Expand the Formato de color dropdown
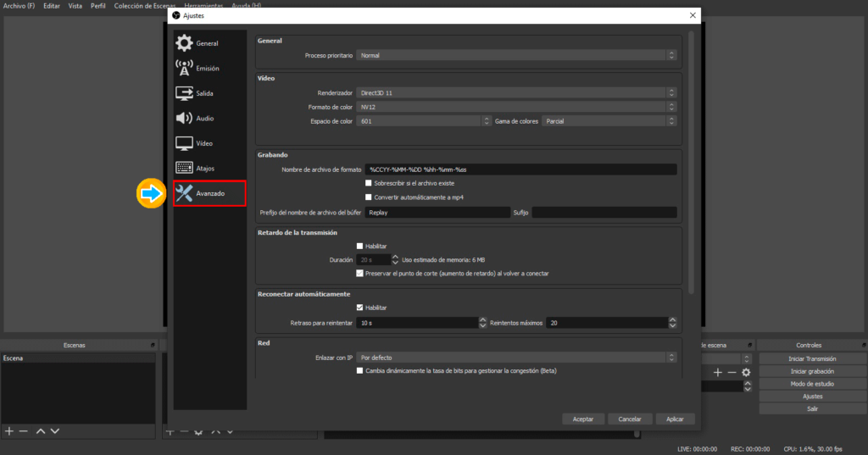The width and height of the screenshot is (868, 455). point(515,107)
